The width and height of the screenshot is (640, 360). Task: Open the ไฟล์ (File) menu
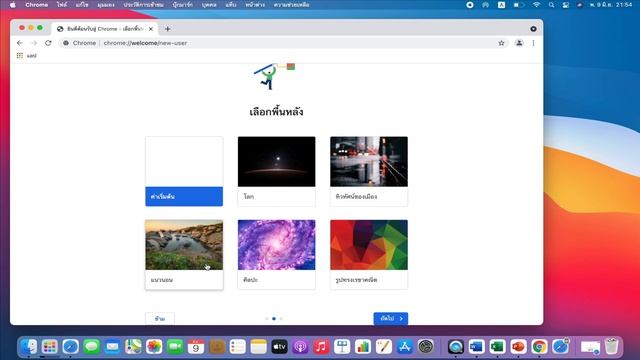(x=62, y=5)
